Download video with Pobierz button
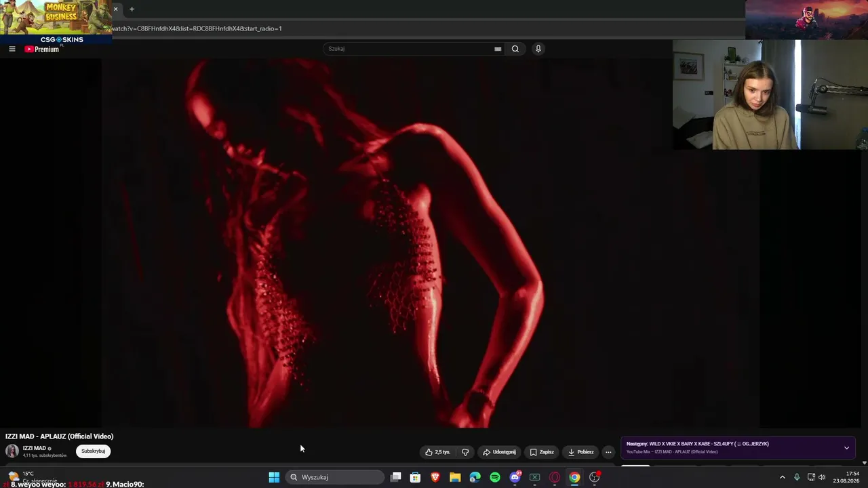This screenshot has height=488, width=868. pos(580,452)
